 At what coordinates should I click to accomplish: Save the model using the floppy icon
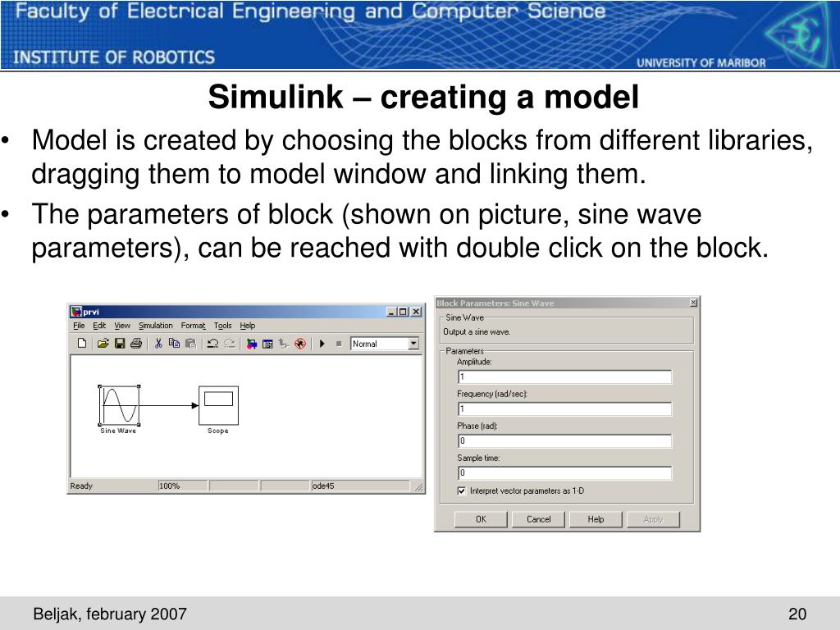[x=120, y=344]
